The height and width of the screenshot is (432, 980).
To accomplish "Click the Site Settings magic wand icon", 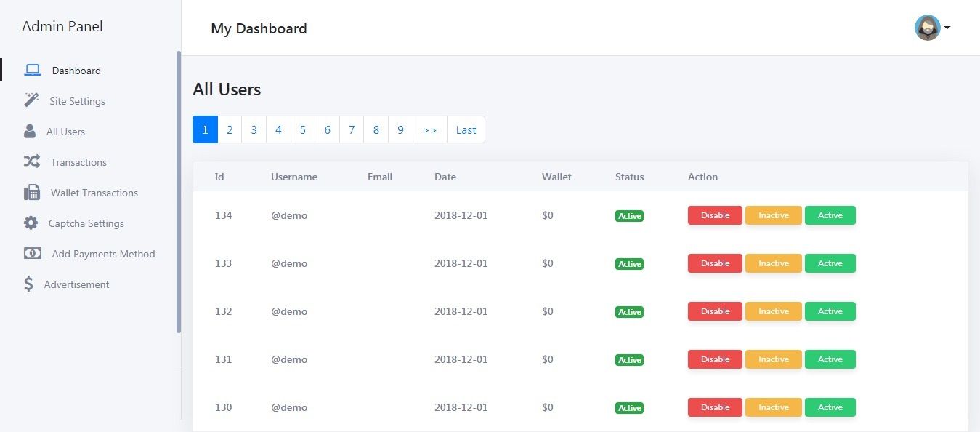I will [31, 100].
